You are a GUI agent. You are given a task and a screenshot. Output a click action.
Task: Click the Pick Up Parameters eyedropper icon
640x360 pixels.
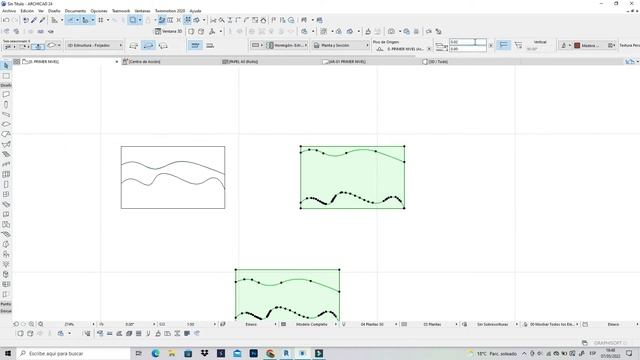pos(34,20)
